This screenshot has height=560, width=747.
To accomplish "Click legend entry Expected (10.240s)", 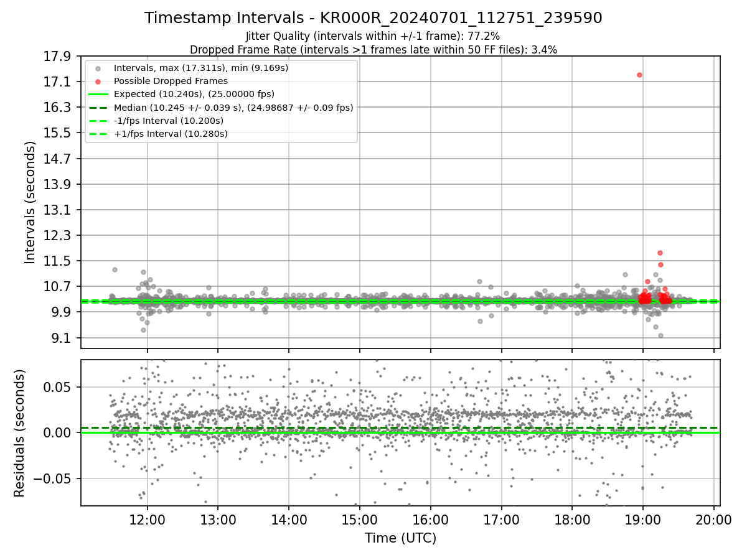I will pos(194,94).
